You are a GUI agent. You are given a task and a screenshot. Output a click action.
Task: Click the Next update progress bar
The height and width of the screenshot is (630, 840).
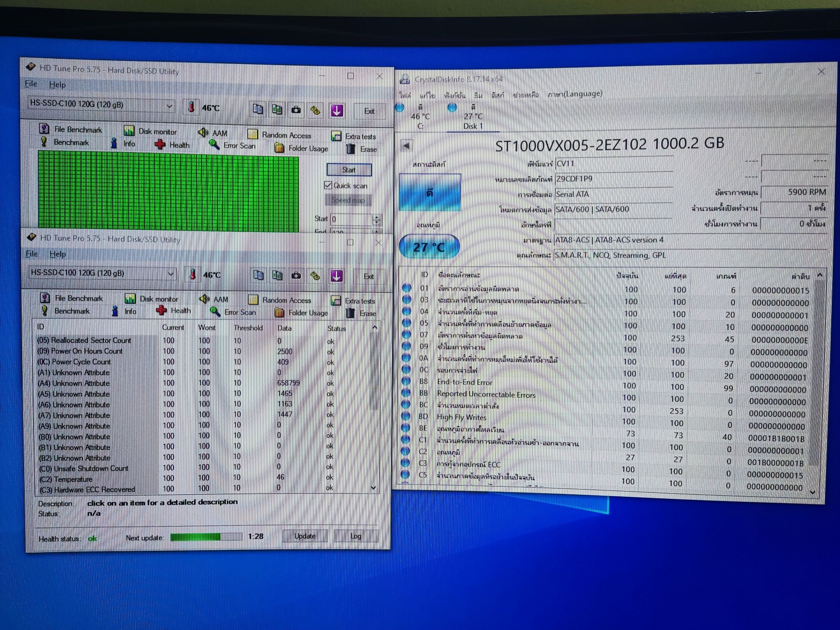click(206, 537)
